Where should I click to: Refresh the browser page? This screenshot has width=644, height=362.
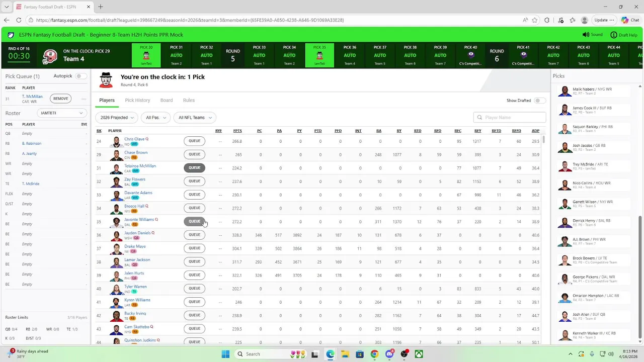pos(19,20)
